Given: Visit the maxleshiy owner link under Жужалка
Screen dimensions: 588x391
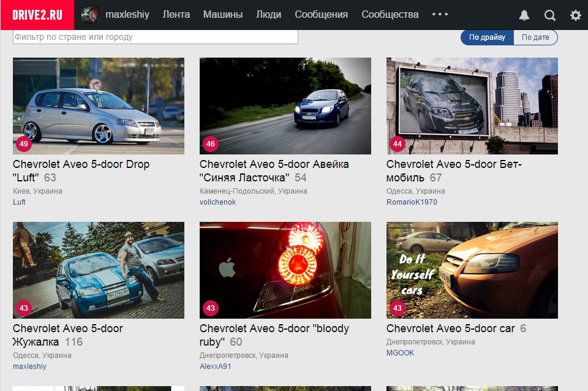Looking at the screenshot, I should (29, 366).
